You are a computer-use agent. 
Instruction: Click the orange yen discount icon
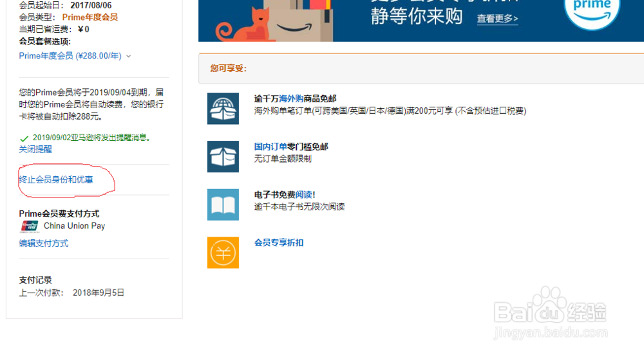tap(223, 253)
